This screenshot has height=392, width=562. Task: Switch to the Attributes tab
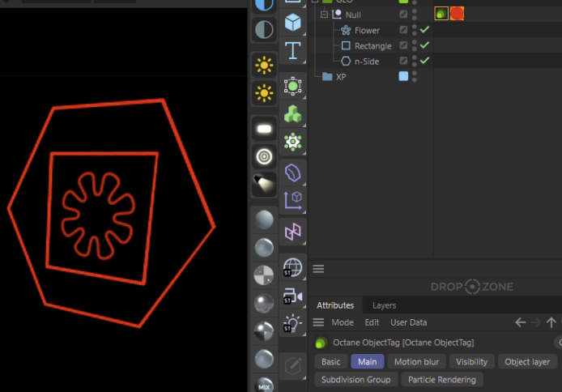tap(335, 305)
